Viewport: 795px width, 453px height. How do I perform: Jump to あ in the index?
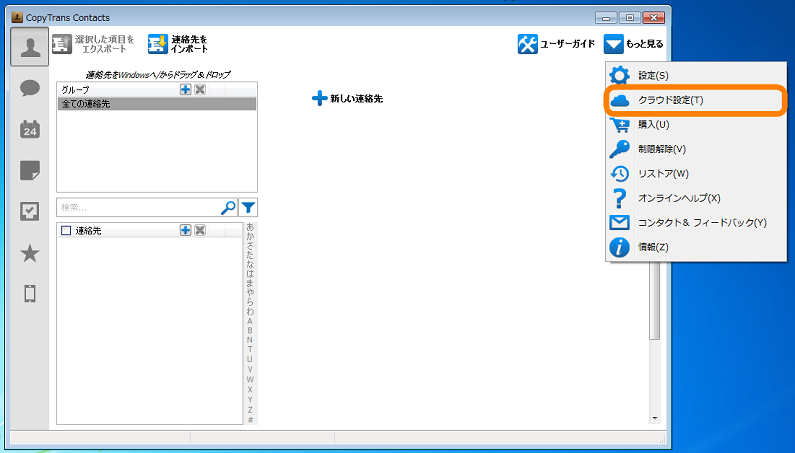[x=250, y=228]
